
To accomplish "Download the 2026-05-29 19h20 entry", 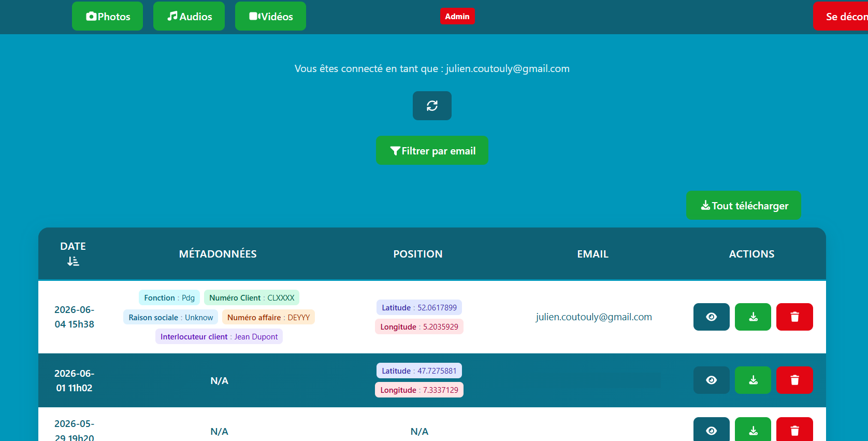I will [x=753, y=430].
